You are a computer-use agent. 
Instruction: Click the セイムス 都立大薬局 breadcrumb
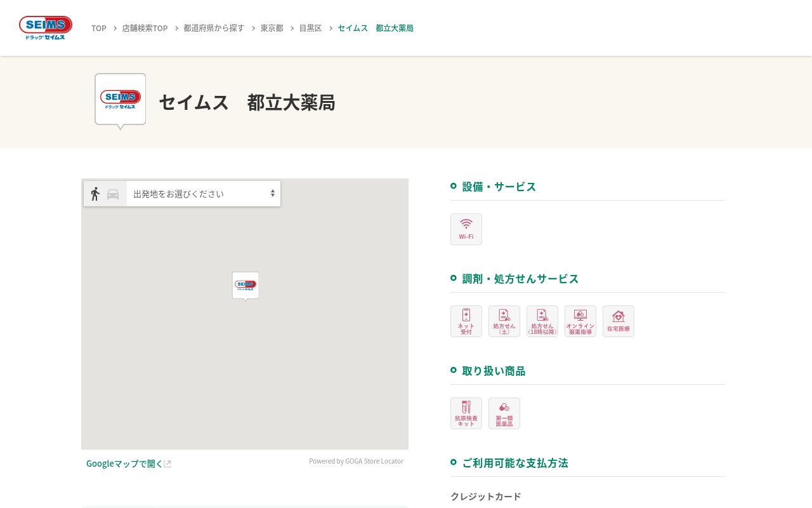pos(376,29)
